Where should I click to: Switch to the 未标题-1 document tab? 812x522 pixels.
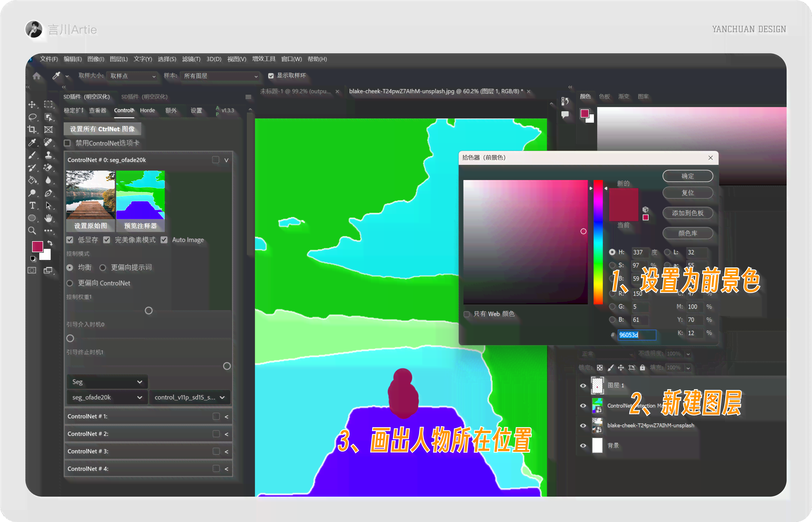[295, 91]
